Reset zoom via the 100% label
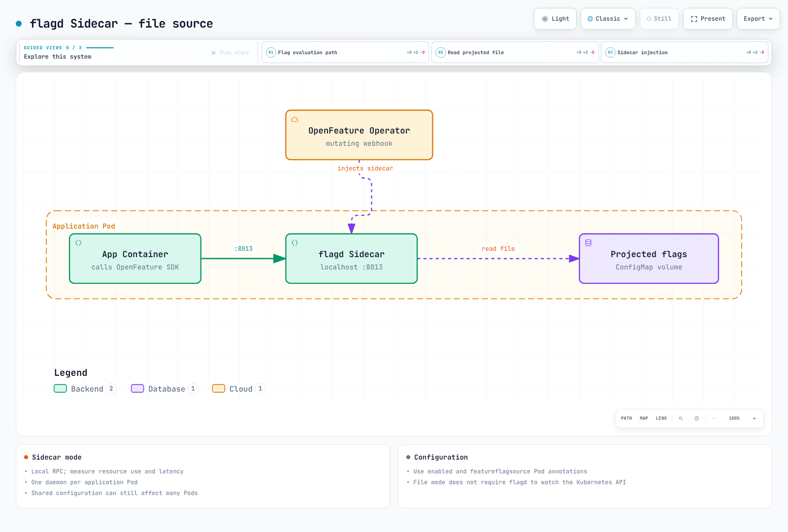The height and width of the screenshot is (532, 788). point(734,418)
